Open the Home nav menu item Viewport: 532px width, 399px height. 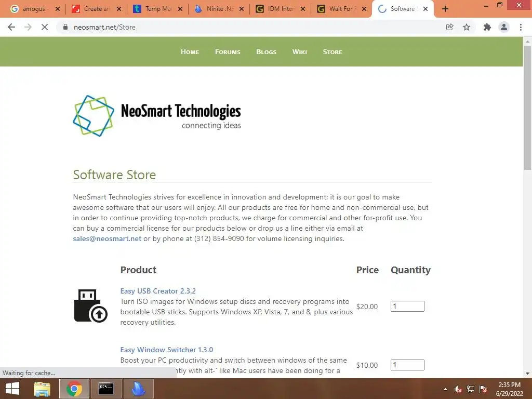pos(190,52)
